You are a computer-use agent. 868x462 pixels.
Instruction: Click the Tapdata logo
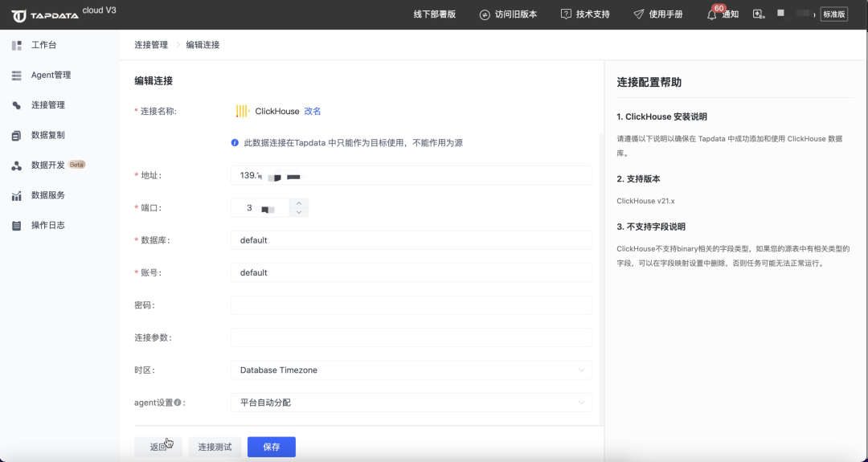click(x=45, y=15)
